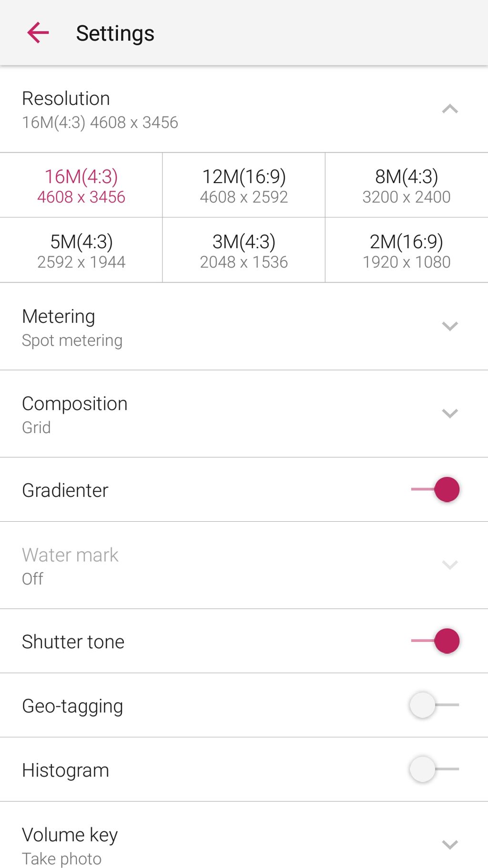Go back using the pink arrow
Image resolution: width=488 pixels, height=868 pixels.
pos(38,33)
